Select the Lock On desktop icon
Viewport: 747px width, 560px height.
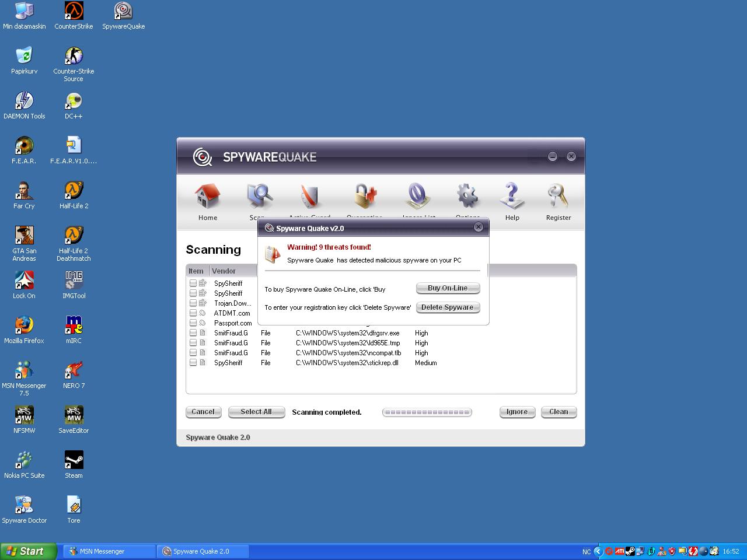pos(24,285)
